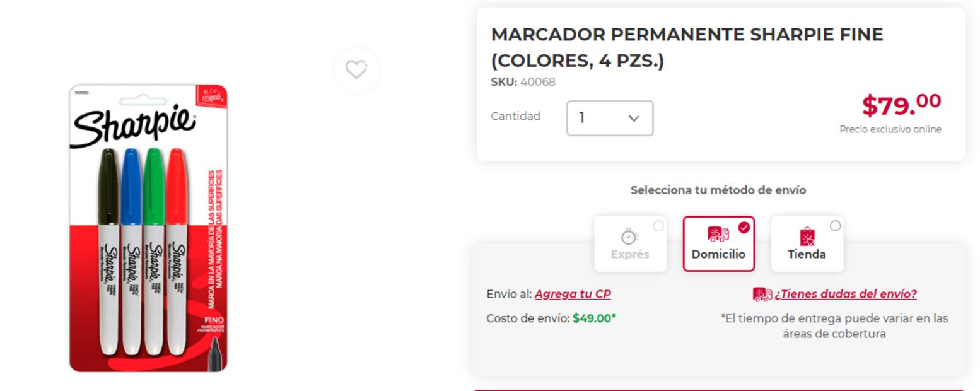The height and width of the screenshot is (391, 980).
Task: Open the Cantidad quantity dropdown
Action: click(609, 118)
